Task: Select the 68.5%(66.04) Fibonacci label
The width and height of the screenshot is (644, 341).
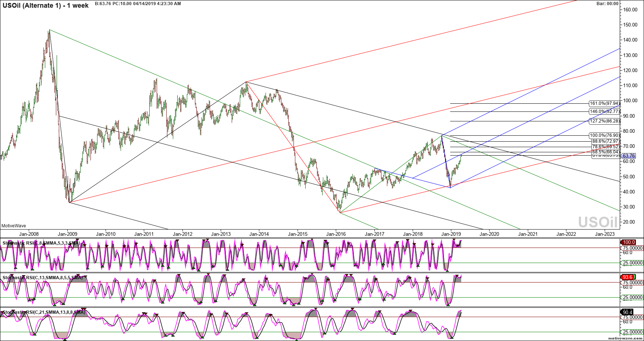Action: pyautogui.click(x=605, y=152)
